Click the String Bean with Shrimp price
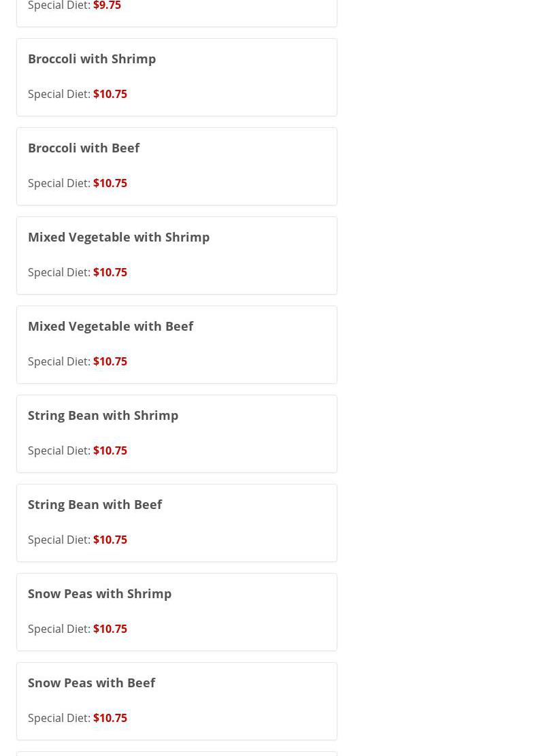Image resolution: width=534 pixels, height=756 pixels. point(110,450)
